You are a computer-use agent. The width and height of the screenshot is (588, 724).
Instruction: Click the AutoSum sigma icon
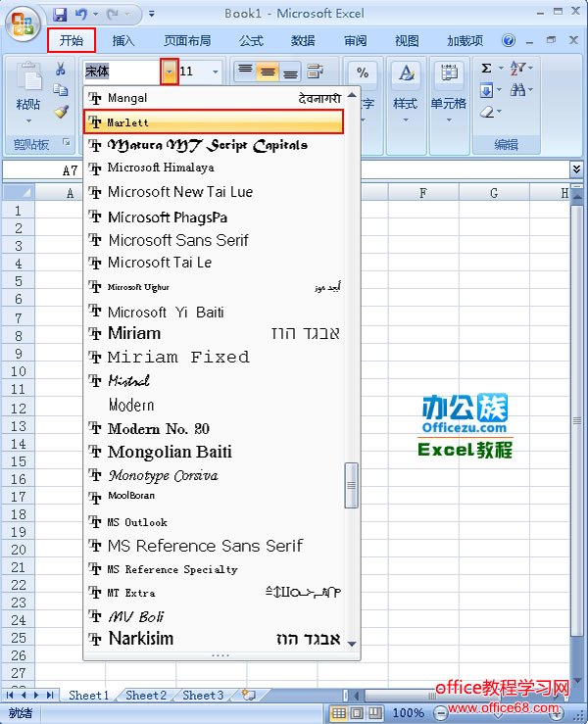(x=486, y=69)
